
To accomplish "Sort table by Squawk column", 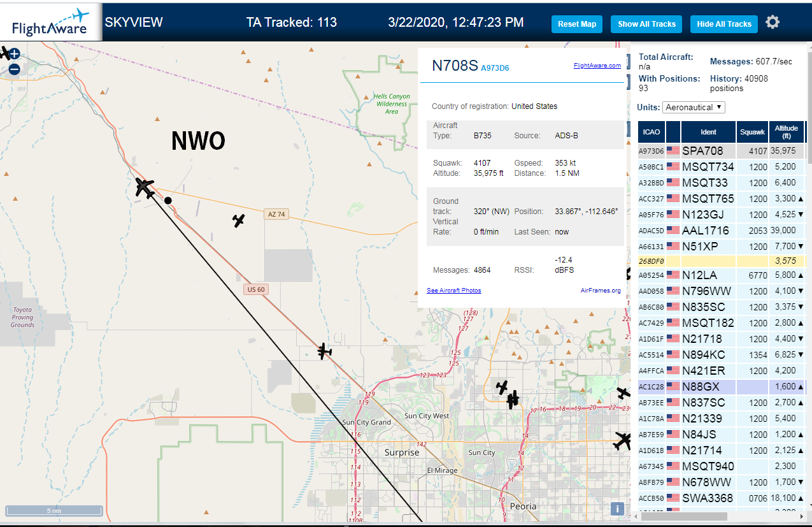I will 752,132.
